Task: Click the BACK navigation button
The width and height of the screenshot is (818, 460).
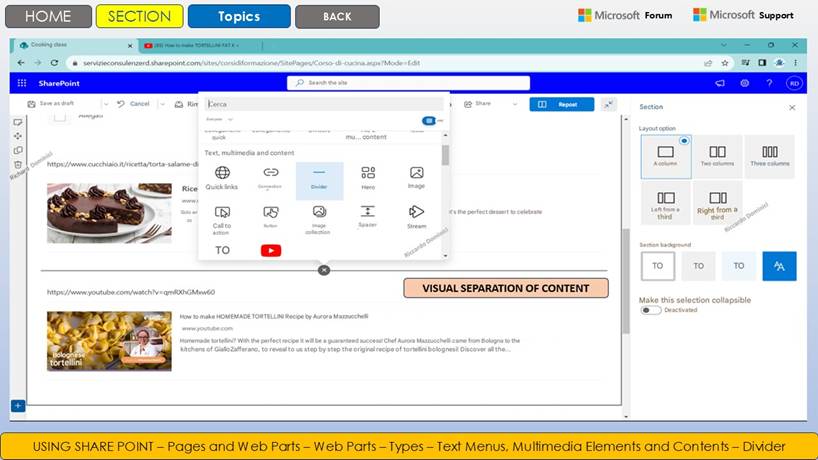Action: click(x=337, y=17)
